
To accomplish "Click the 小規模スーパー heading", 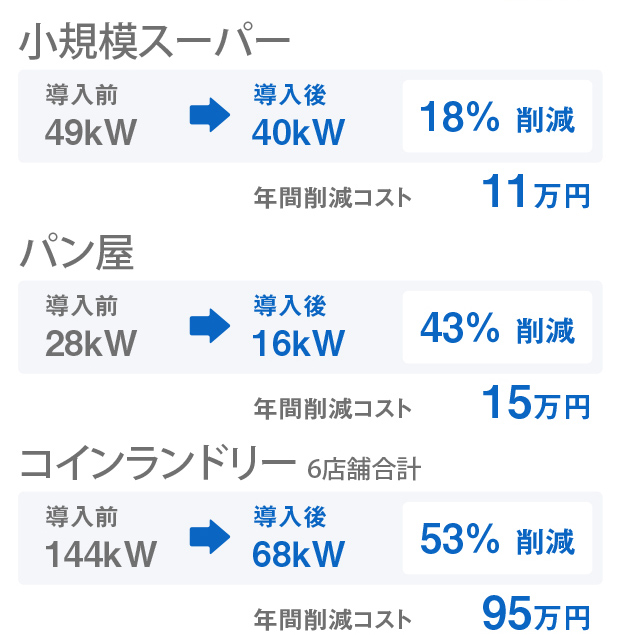I will (154, 41).
